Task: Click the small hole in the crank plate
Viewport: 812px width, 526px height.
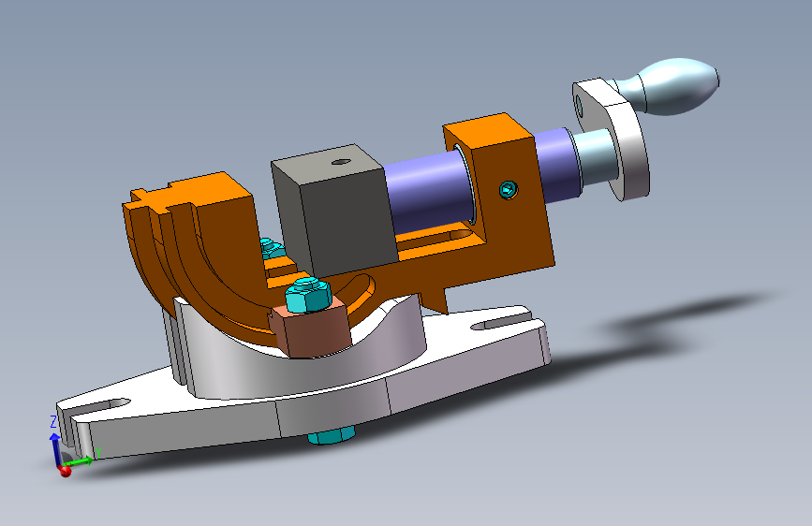Action: (580, 108)
